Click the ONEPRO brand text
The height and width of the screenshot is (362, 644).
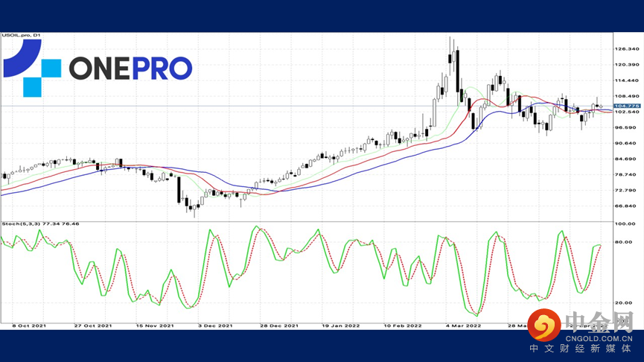coord(130,69)
